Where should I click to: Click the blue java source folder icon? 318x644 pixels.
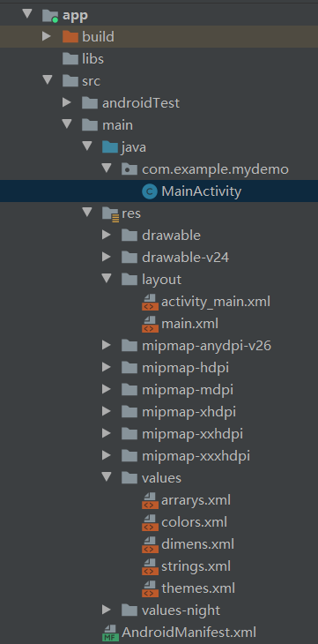point(110,147)
